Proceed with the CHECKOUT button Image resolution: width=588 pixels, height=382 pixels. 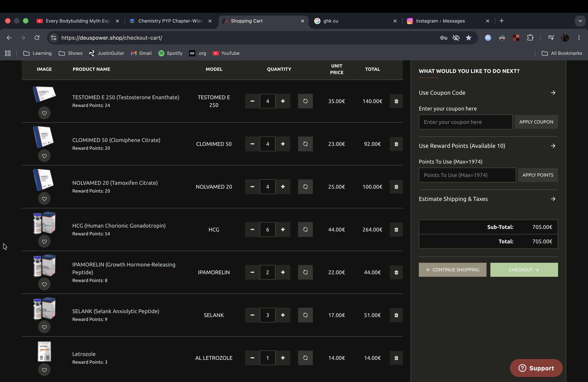524,270
